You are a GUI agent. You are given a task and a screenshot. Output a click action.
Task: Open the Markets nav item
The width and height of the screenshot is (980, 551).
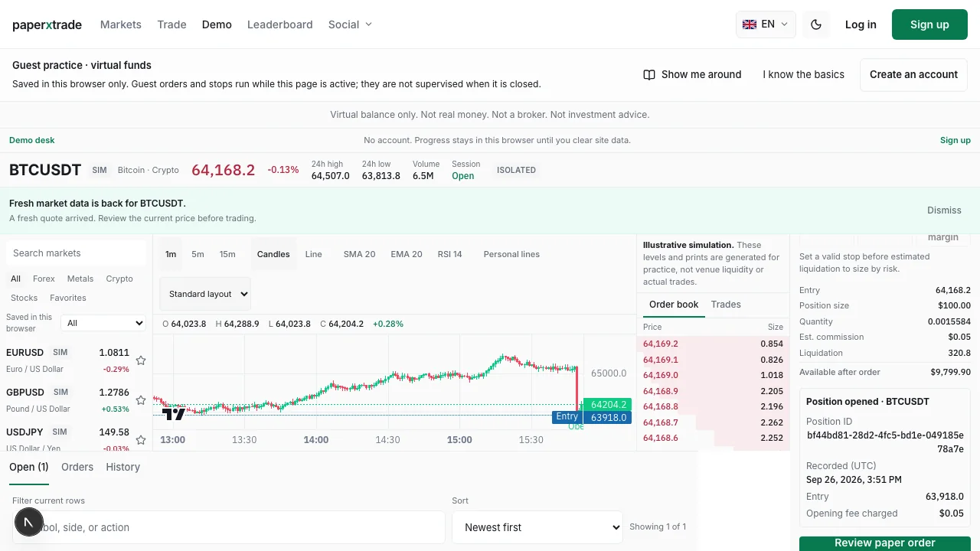(x=121, y=24)
